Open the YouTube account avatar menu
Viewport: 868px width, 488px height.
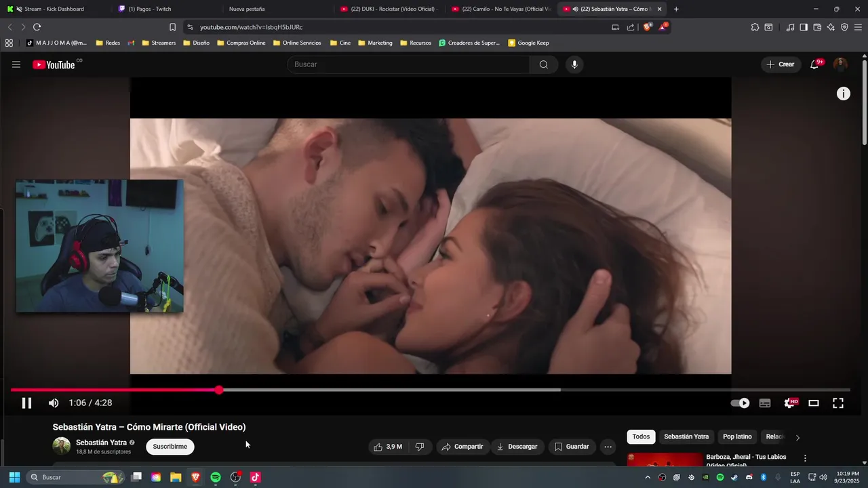(840, 64)
